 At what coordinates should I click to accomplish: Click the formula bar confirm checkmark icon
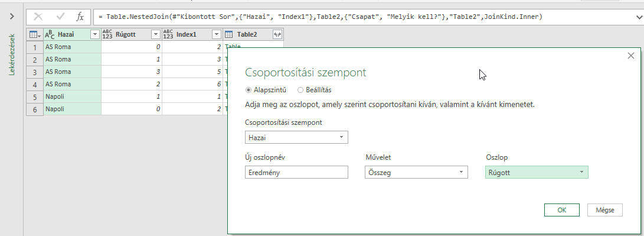click(61, 17)
